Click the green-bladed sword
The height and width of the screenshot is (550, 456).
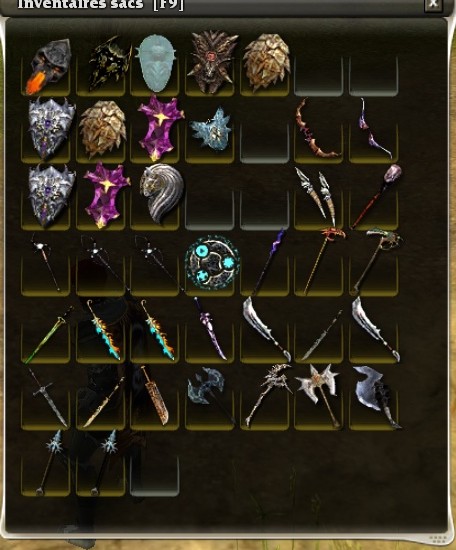48,334
